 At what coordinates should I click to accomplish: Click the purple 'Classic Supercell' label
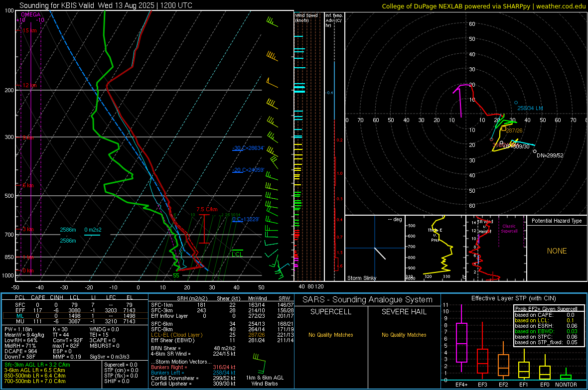coord(509,229)
